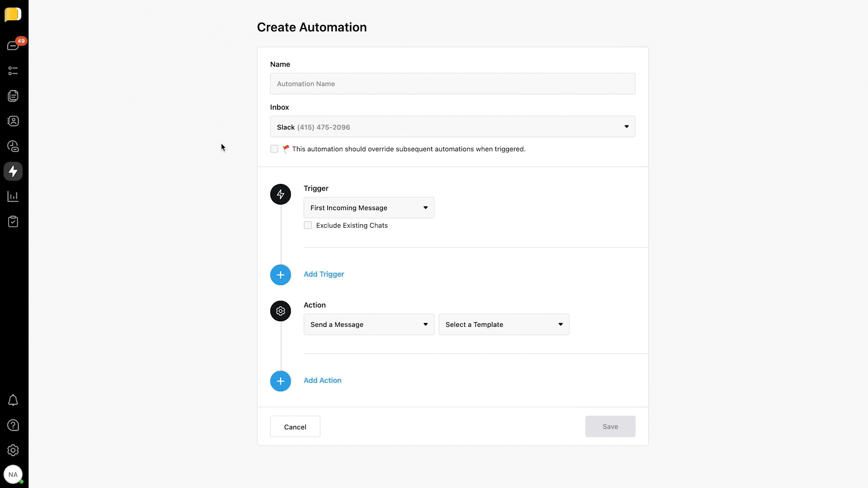Open the Tasks list icon in sidebar
Viewport: 868px width, 488px height.
[13, 70]
